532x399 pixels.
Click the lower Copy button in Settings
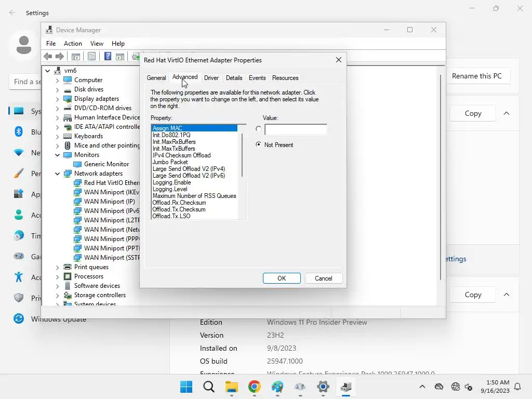point(473,295)
